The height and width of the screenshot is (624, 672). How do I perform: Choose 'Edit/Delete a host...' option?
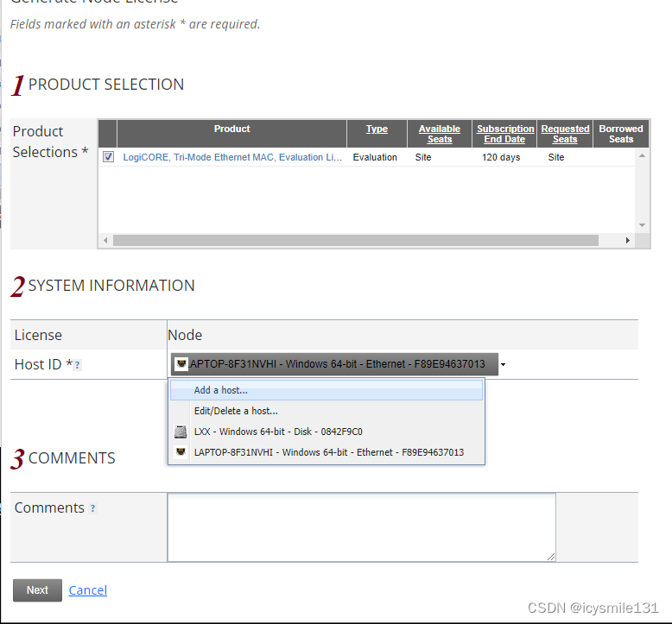coord(326,411)
